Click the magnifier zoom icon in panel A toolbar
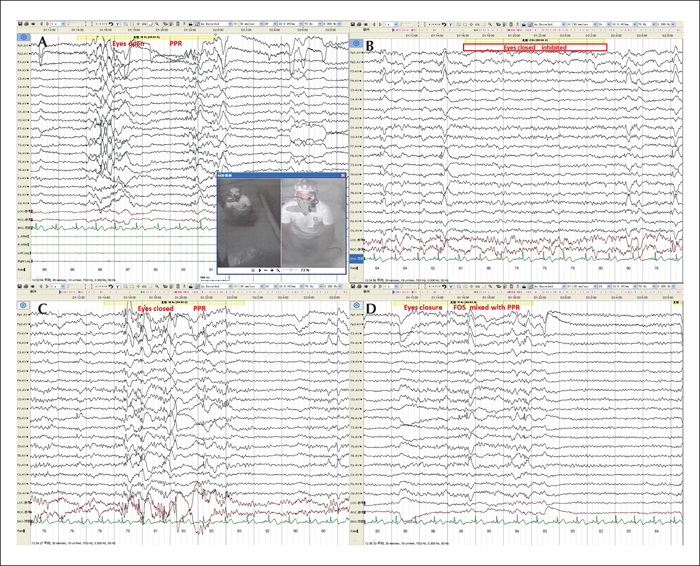Viewport: 700px width, 566px height. 157,24
